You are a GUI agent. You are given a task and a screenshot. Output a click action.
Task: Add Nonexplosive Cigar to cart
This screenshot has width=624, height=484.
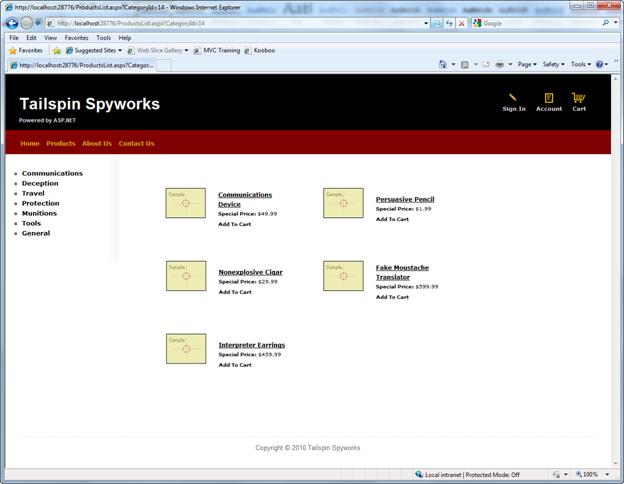235,292
